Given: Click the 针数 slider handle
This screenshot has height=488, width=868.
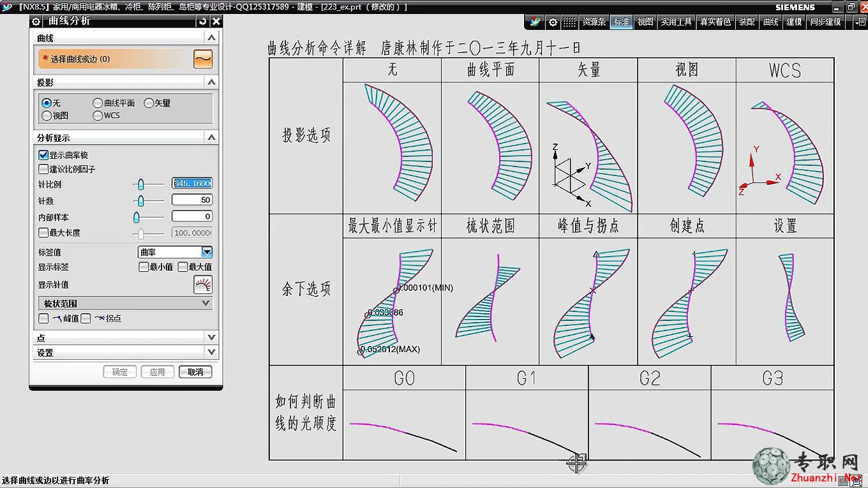Looking at the screenshot, I should pos(141,200).
